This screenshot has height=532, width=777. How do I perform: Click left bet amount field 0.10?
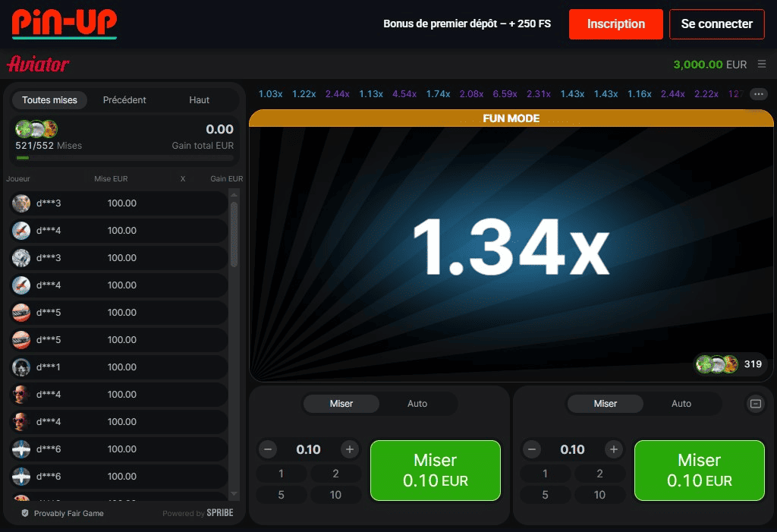pos(308,449)
